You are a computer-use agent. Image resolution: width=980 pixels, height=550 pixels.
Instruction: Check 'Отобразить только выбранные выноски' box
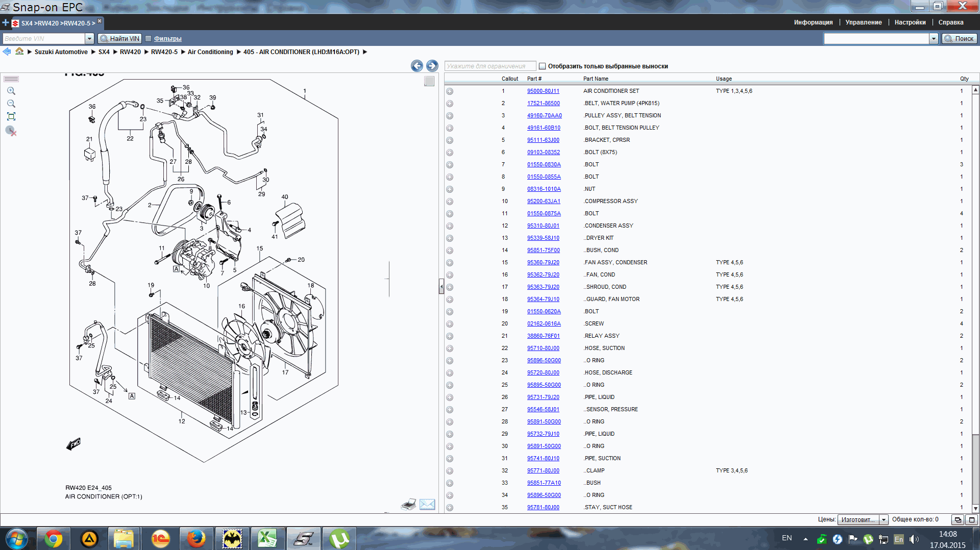click(543, 66)
